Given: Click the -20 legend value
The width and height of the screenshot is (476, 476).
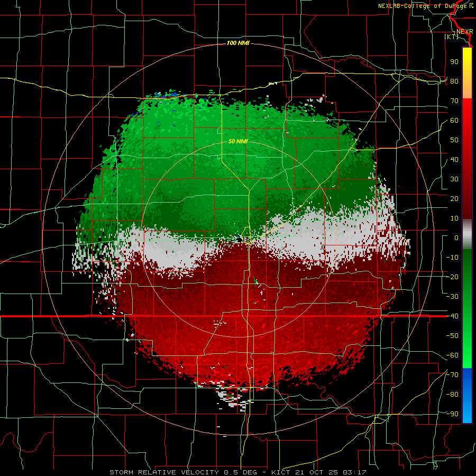Looking at the screenshot, I should (x=452, y=277).
